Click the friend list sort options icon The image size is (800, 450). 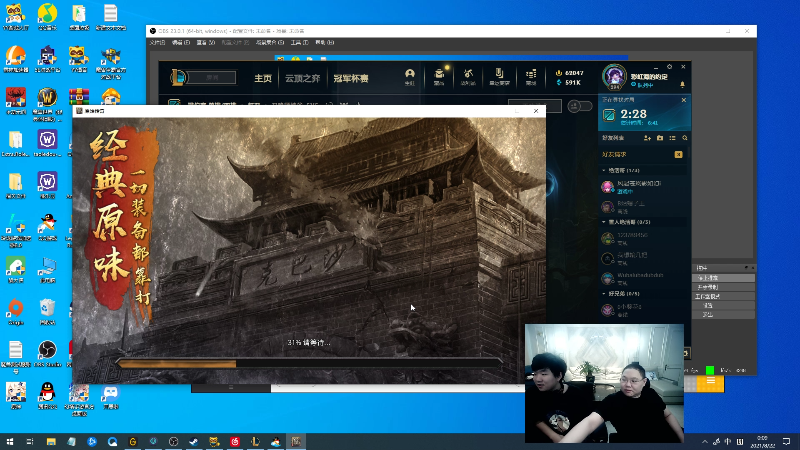(672, 138)
